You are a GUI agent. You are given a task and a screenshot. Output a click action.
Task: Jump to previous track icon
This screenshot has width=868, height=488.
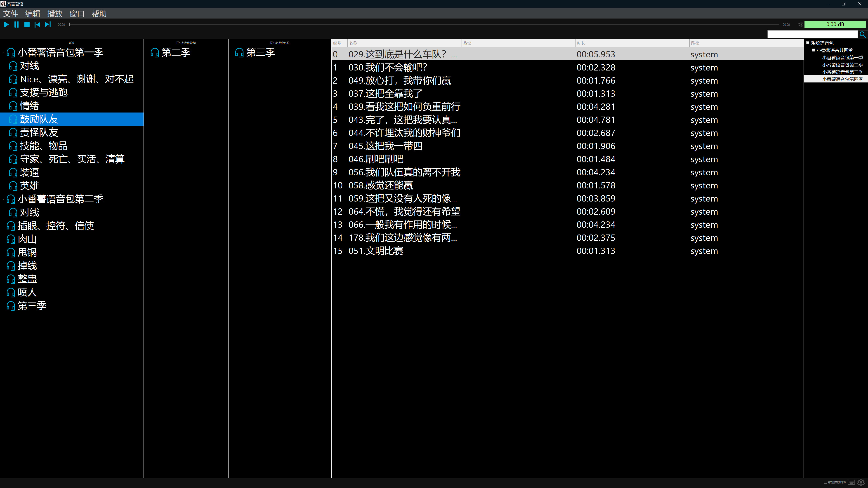tap(37, 24)
